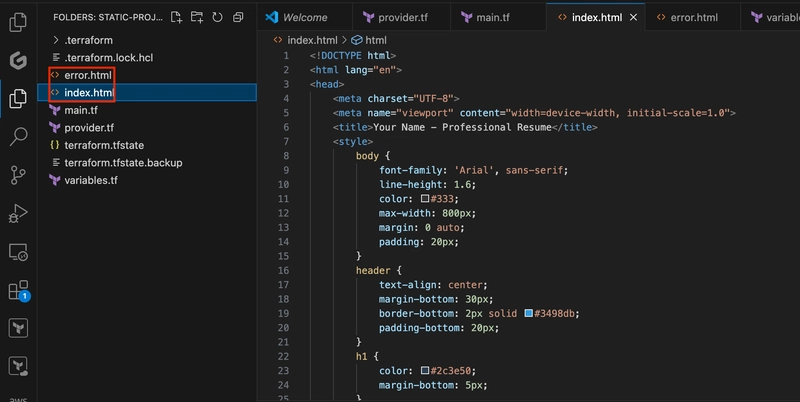Viewport: 800px width, 402px height.
Task: Click the Refresh Explorer icon
Action: (217, 17)
